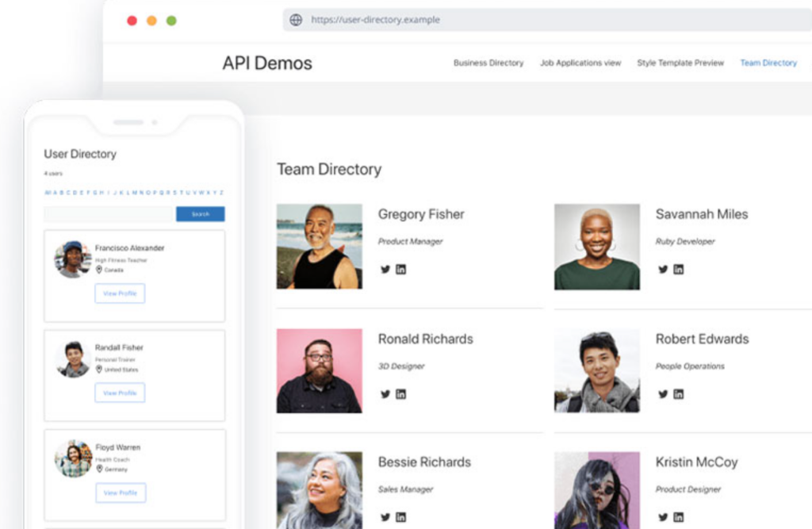View Profile for Randall Fisher
The height and width of the screenshot is (529, 812).
point(120,393)
